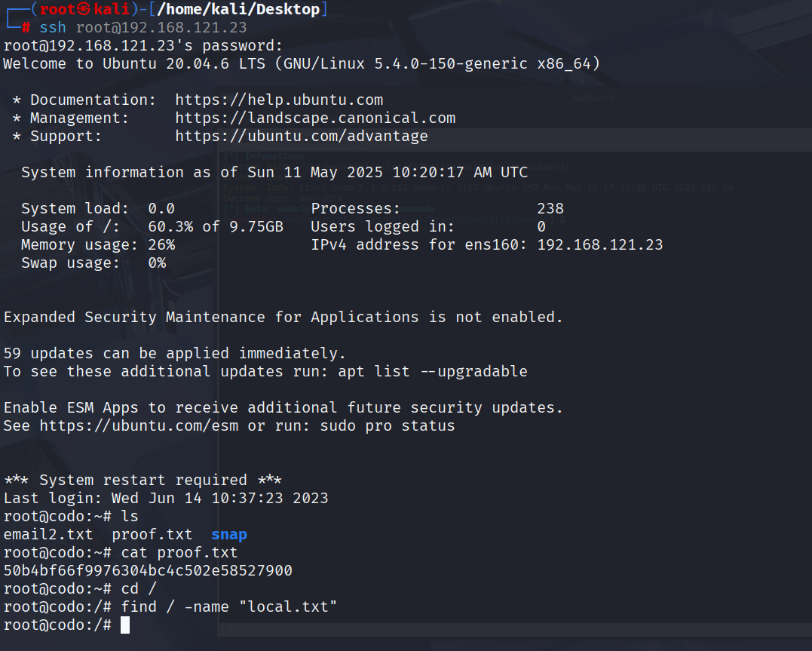Image resolution: width=812 pixels, height=651 pixels.
Task: Click the "System restart required" notice
Action: [x=143, y=480]
